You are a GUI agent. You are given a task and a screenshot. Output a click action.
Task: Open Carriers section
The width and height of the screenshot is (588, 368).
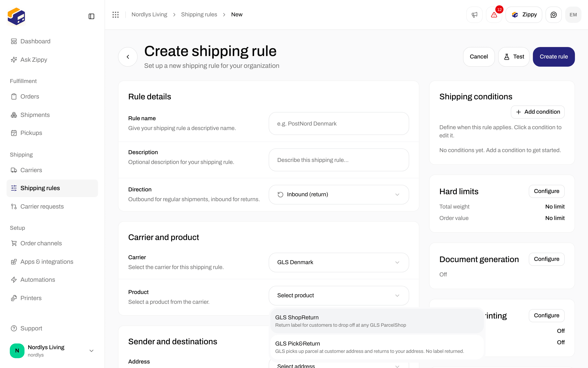[x=52, y=170]
